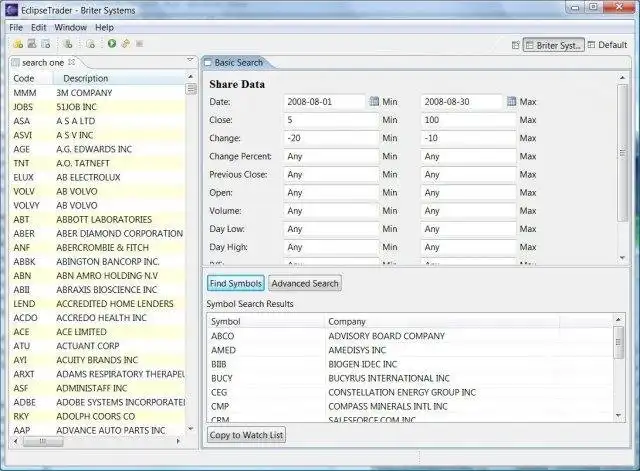
Task: Open the 'search one' view dropdown menu
Action: click(x=190, y=60)
